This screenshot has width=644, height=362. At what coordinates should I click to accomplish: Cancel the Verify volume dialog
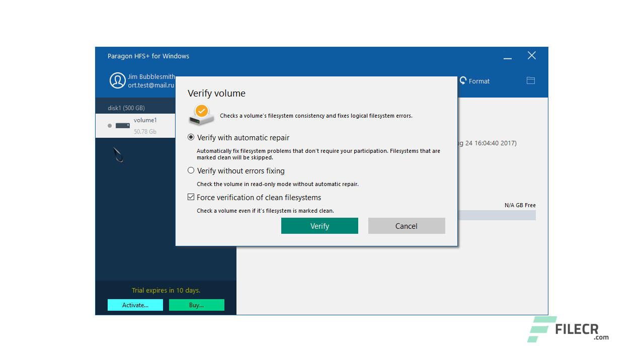point(407,226)
